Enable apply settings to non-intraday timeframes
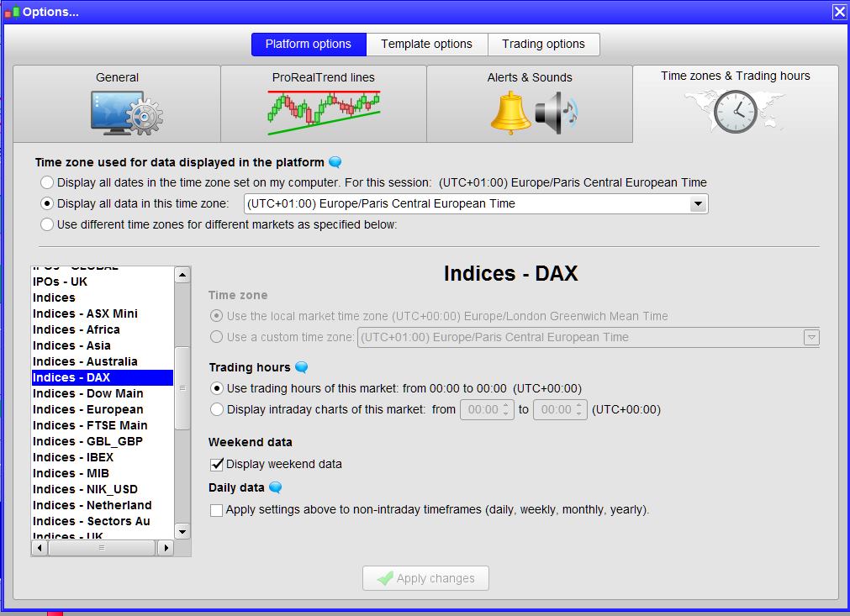 [x=216, y=510]
